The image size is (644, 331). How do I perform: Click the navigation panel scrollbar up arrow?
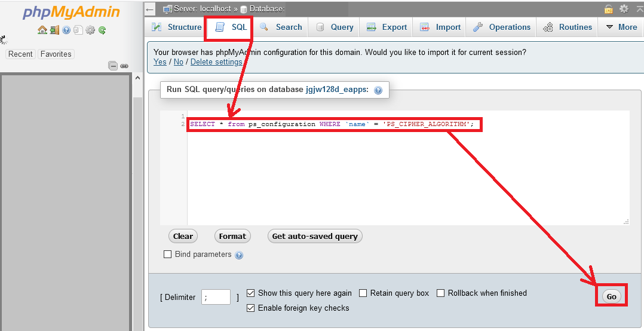[137, 78]
